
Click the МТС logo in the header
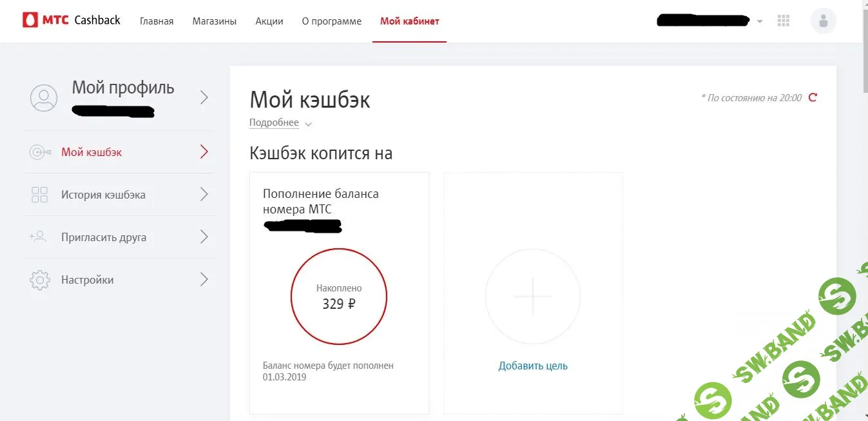pyautogui.click(x=29, y=19)
